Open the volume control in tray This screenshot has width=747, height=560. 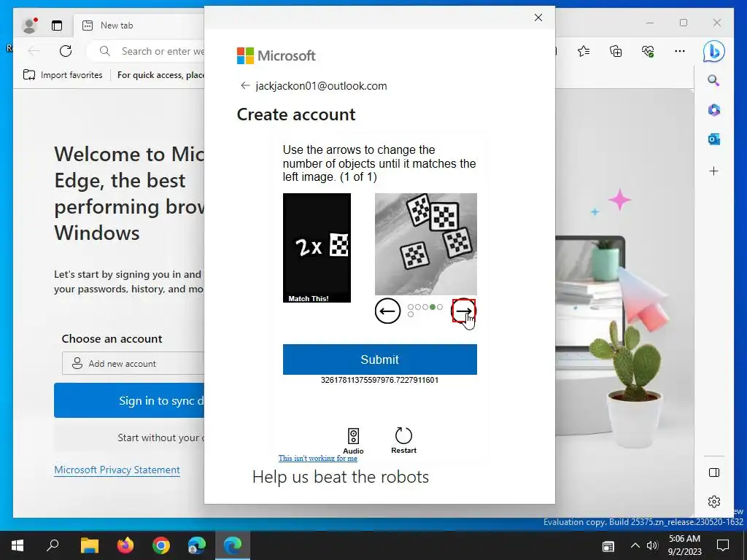(x=652, y=545)
